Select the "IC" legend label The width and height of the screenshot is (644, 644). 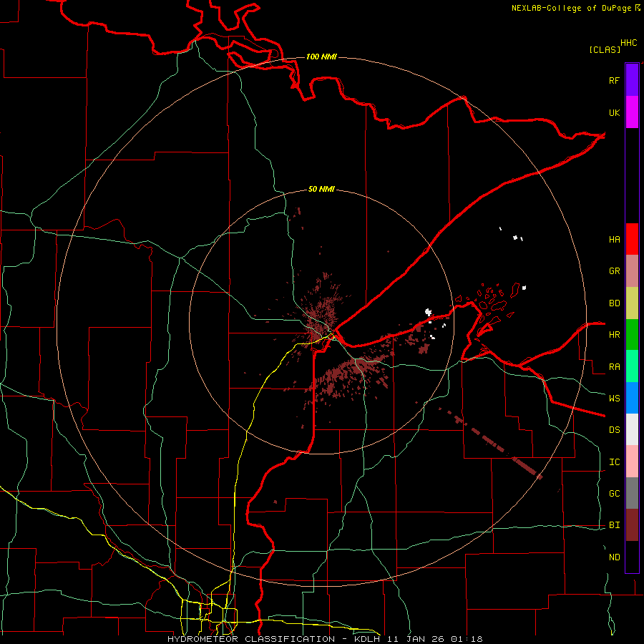pyautogui.click(x=614, y=462)
